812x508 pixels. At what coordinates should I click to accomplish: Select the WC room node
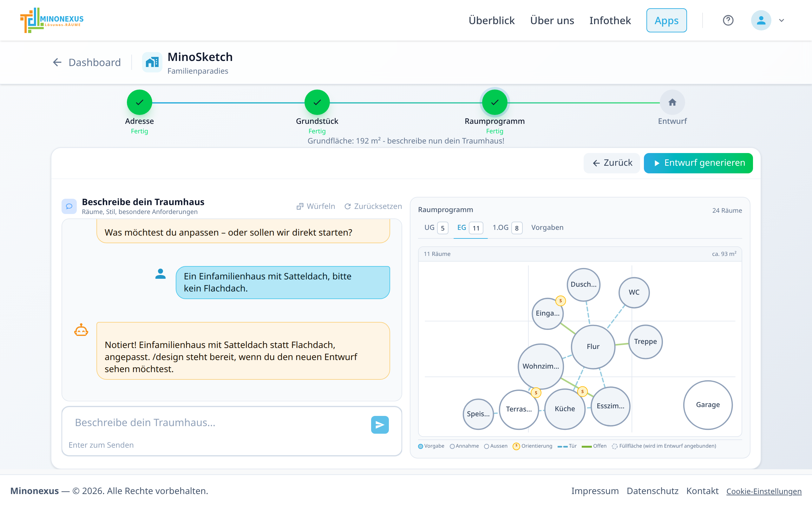[634, 292]
